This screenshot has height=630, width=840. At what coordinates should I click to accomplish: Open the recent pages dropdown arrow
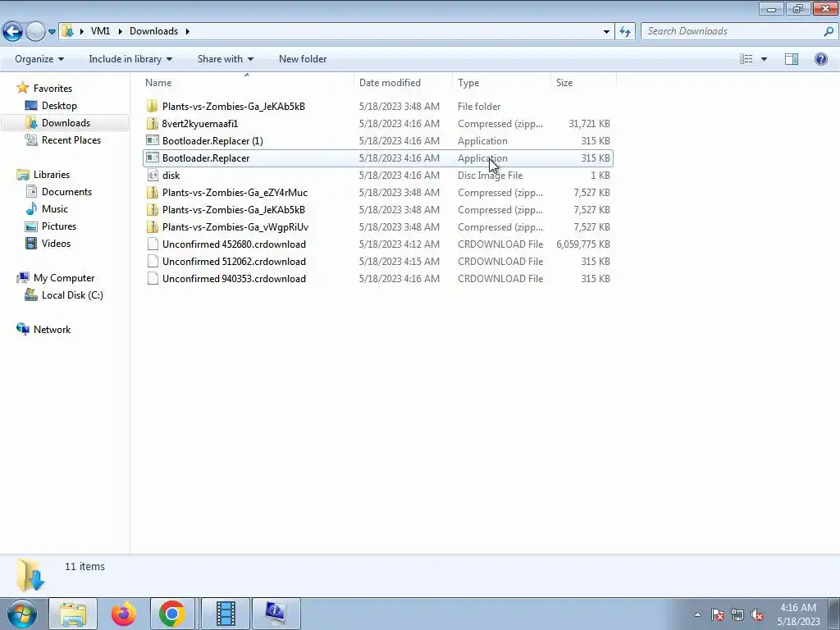point(52,32)
